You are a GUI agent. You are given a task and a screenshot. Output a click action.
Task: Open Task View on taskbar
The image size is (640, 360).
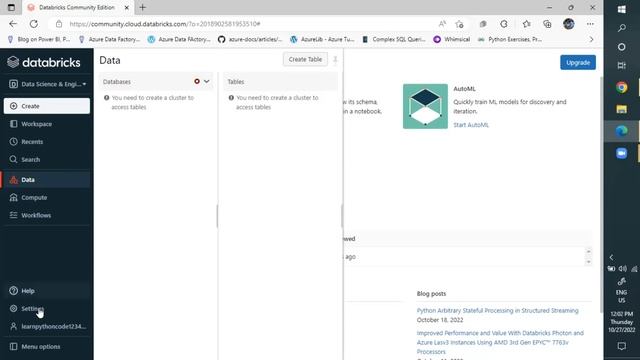(622, 65)
